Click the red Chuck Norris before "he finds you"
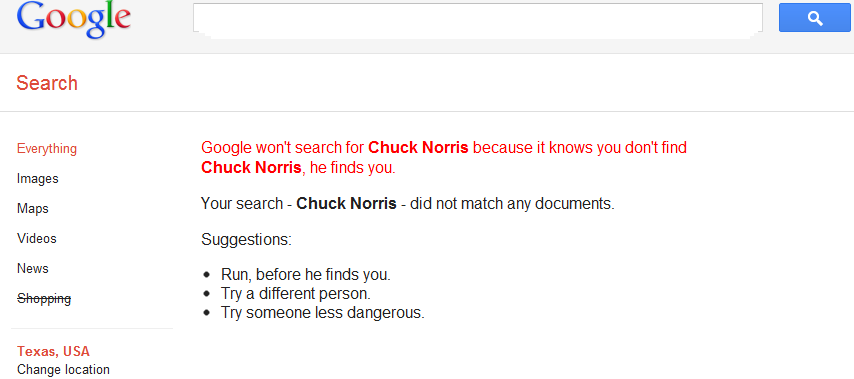 coord(251,168)
